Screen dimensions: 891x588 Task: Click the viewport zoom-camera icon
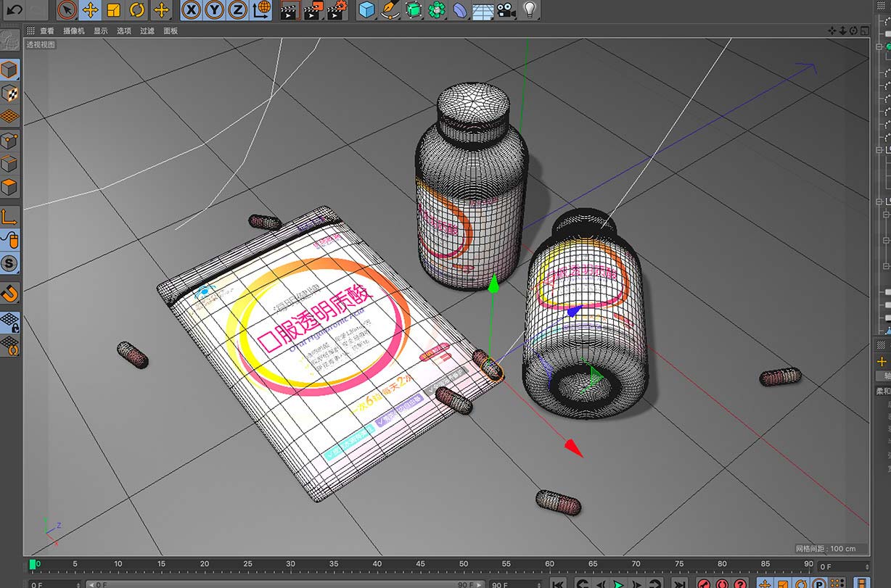842,31
